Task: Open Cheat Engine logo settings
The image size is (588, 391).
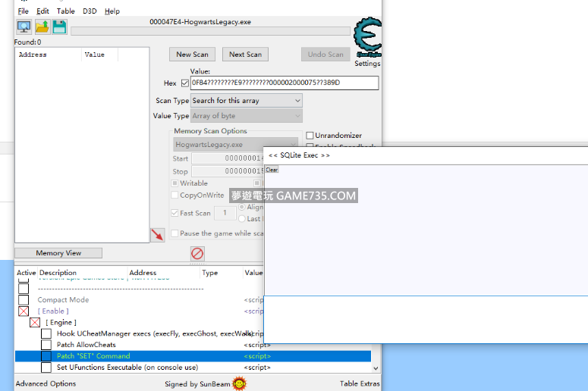Action: [x=367, y=37]
